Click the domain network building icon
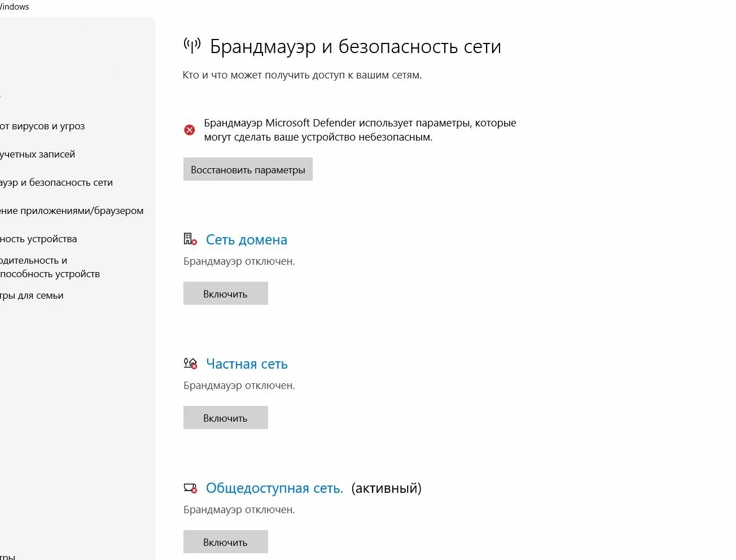Image resolution: width=736 pixels, height=560 pixels. click(190, 239)
